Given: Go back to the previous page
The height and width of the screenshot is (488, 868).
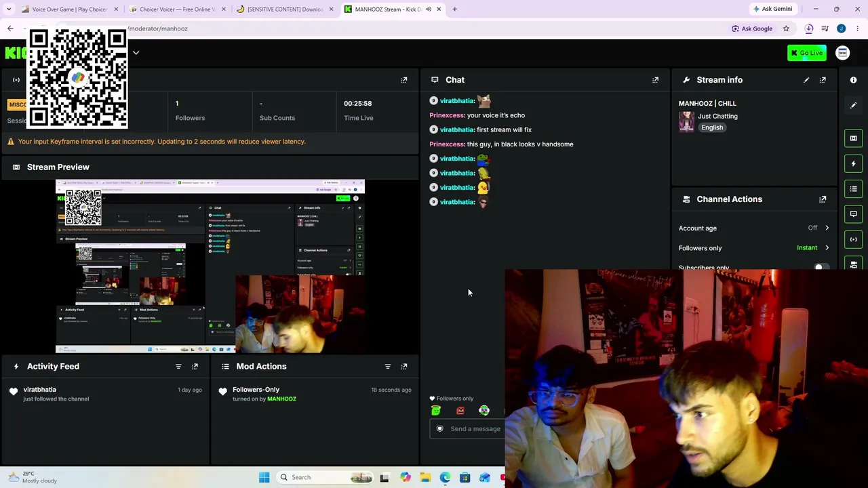Looking at the screenshot, I should click(x=10, y=28).
